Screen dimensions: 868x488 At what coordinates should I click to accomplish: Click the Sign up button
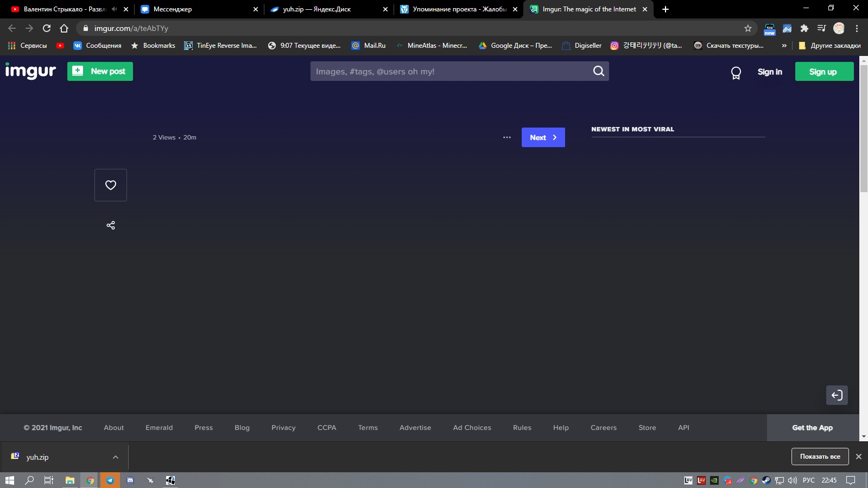click(823, 72)
